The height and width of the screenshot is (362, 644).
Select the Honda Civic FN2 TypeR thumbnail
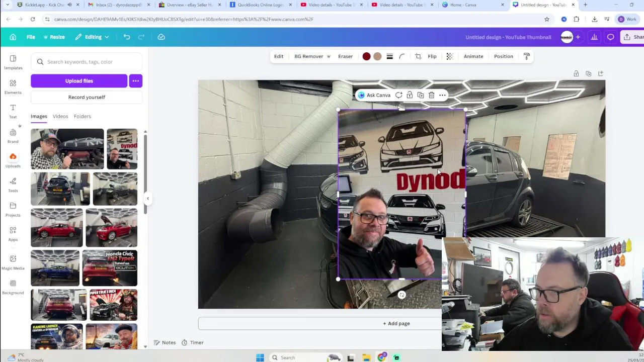tap(110, 268)
